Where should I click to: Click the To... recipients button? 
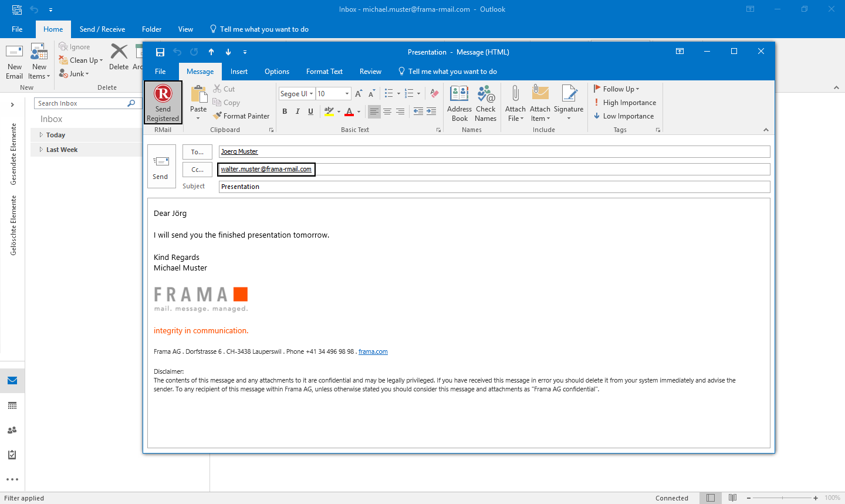tap(197, 152)
